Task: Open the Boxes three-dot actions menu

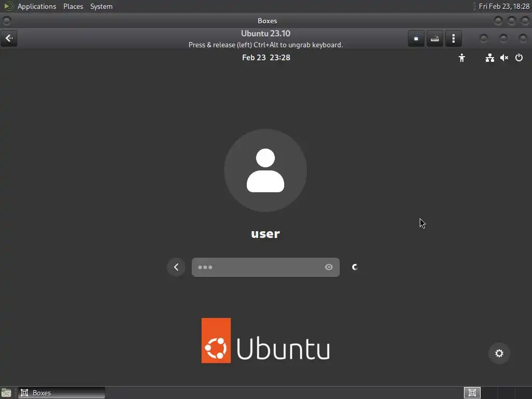Action: pos(453,38)
